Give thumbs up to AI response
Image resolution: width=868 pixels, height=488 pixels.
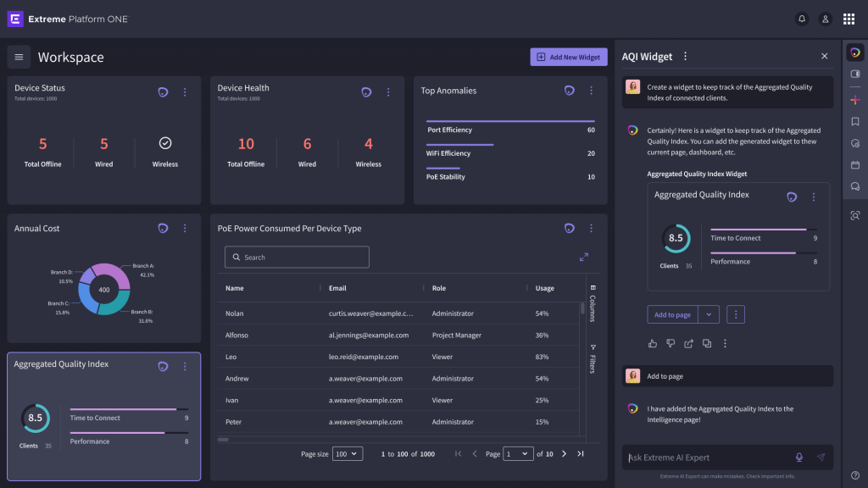coord(653,344)
